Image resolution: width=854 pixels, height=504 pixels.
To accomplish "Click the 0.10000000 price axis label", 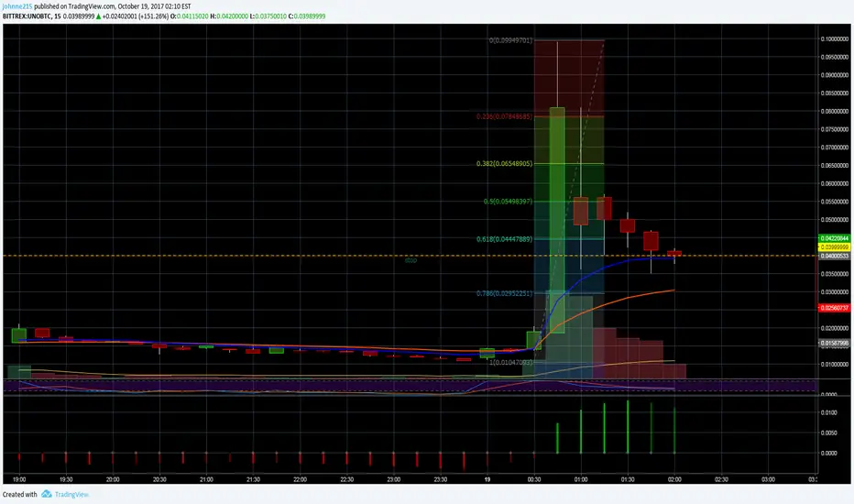I will click(835, 39).
